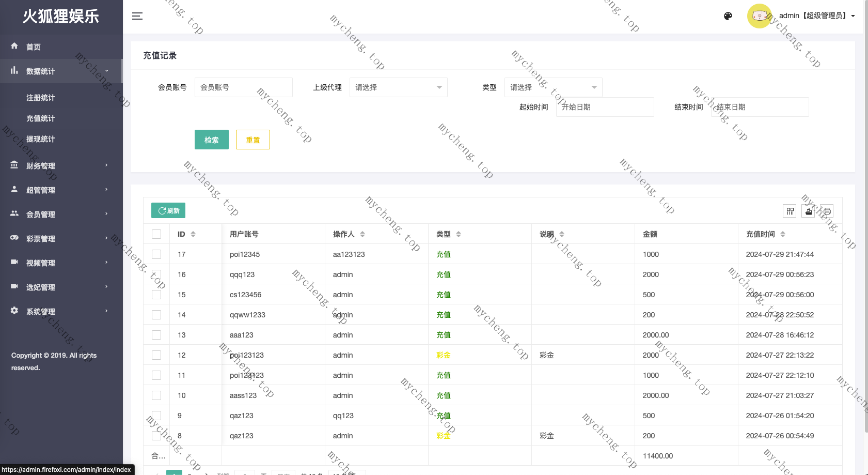Viewport: 868px width, 475px height.
Task: Click timestamp 2024-07-29 21:47:44
Action: tap(780, 254)
